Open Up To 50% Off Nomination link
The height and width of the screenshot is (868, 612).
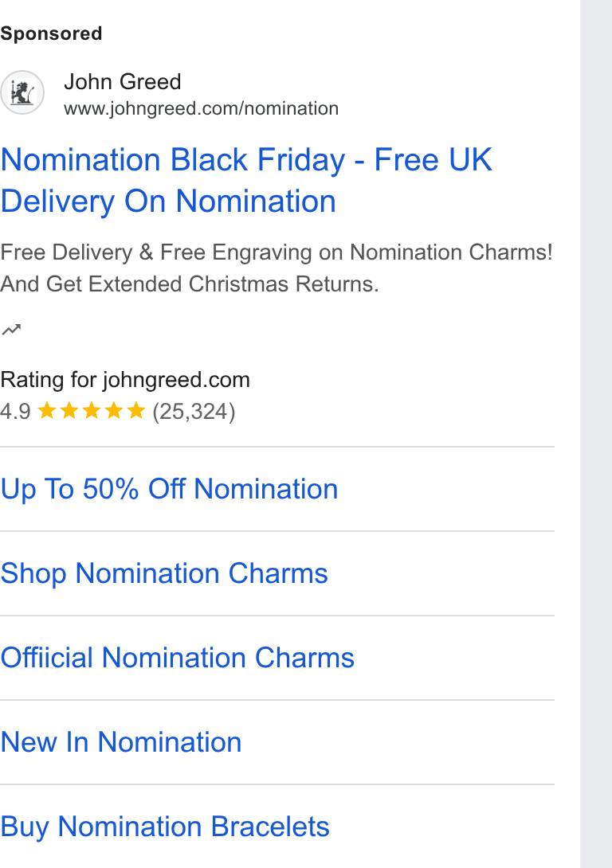pyautogui.click(x=169, y=489)
